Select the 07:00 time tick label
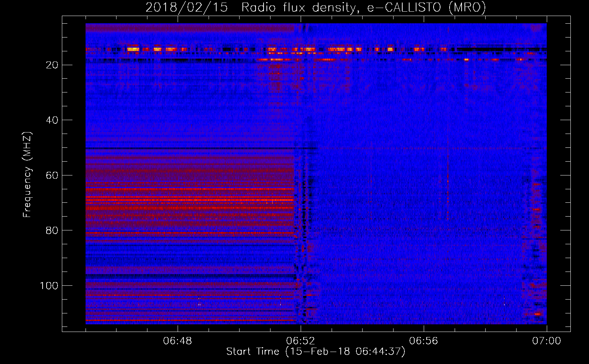This screenshot has width=589, height=364. [x=547, y=341]
